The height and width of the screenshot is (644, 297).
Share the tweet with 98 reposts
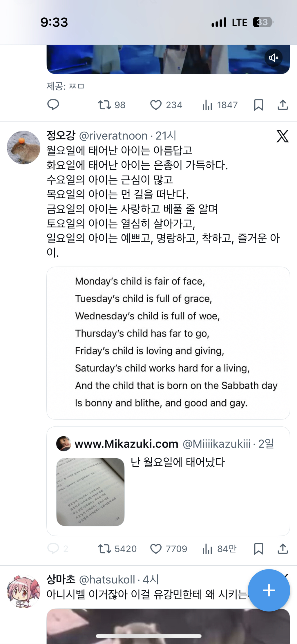pos(283,105)
